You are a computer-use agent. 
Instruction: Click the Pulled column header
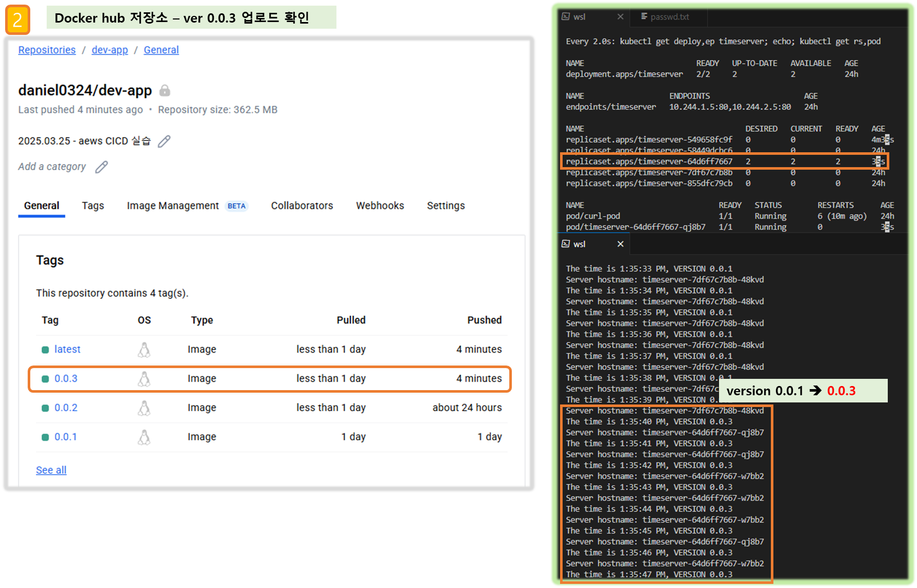[x=351, y=320]
